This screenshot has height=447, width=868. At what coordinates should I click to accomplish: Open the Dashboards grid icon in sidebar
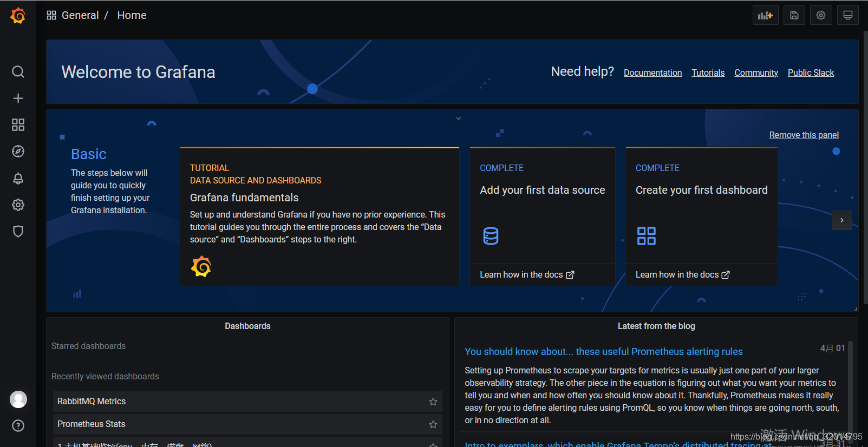click(x=18, y=125)
